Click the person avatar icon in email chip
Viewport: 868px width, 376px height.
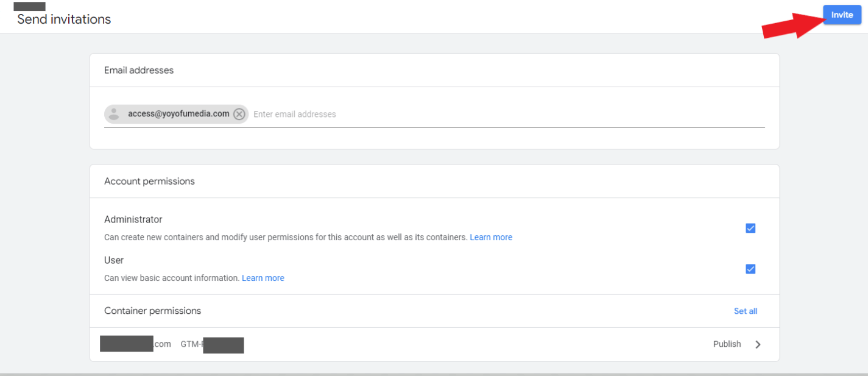(x=114, y=114)
